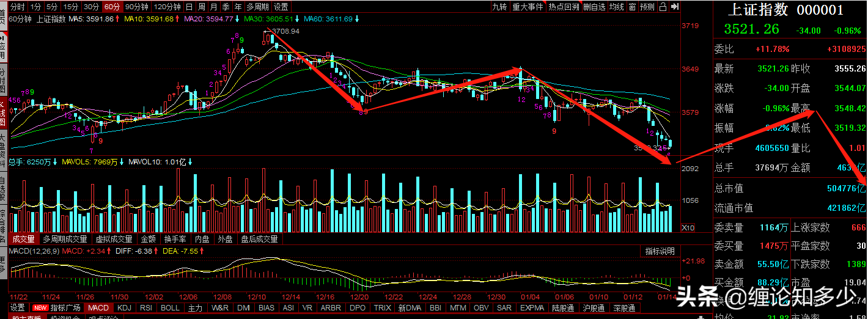
Task: Select the 金额 amount tab
Action: tap(149, 239)
